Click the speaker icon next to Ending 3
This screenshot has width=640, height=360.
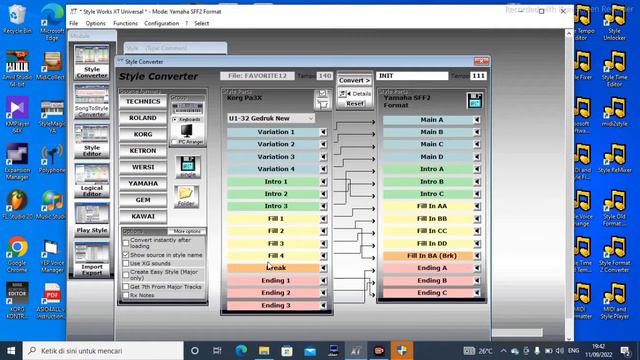[x=323, y=305]
